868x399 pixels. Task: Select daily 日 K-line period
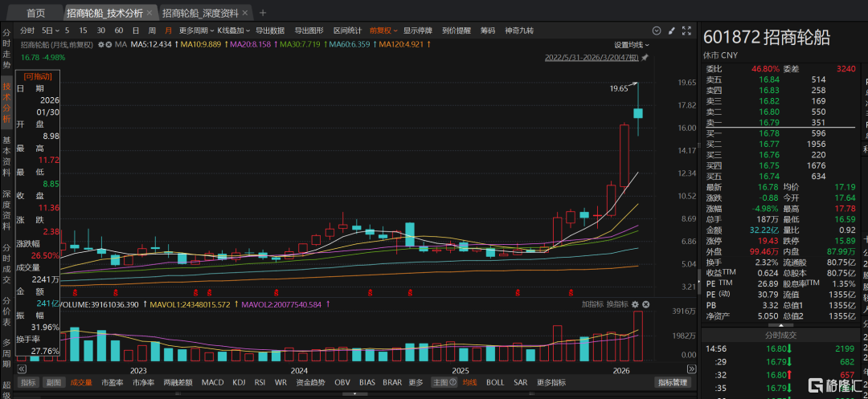pyautogui.click(x=136, y=31)
